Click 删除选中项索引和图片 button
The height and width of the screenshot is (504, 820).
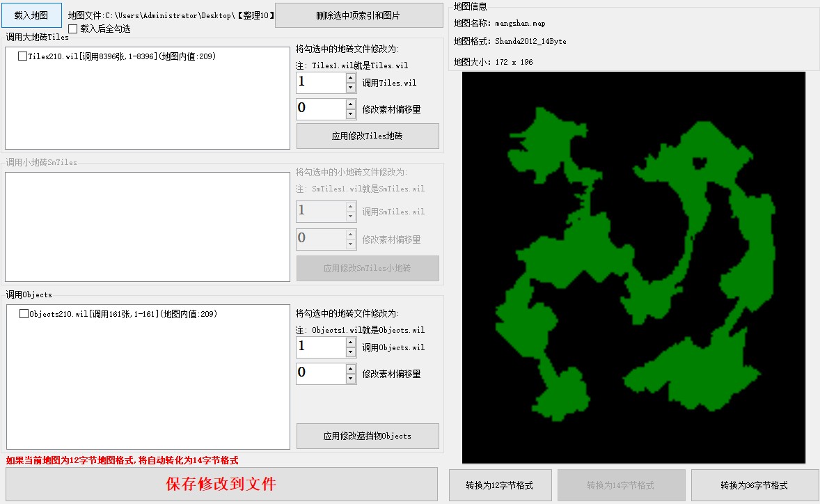358,15
